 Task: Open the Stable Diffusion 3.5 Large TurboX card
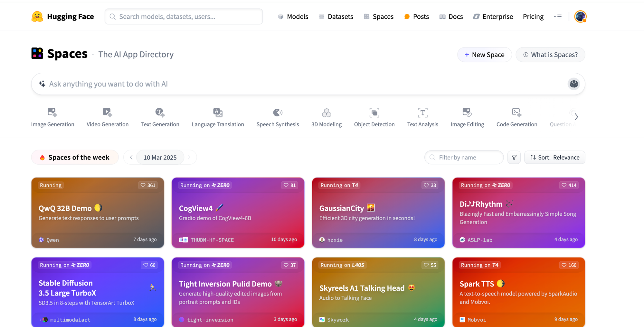click(x=98, y=292)
